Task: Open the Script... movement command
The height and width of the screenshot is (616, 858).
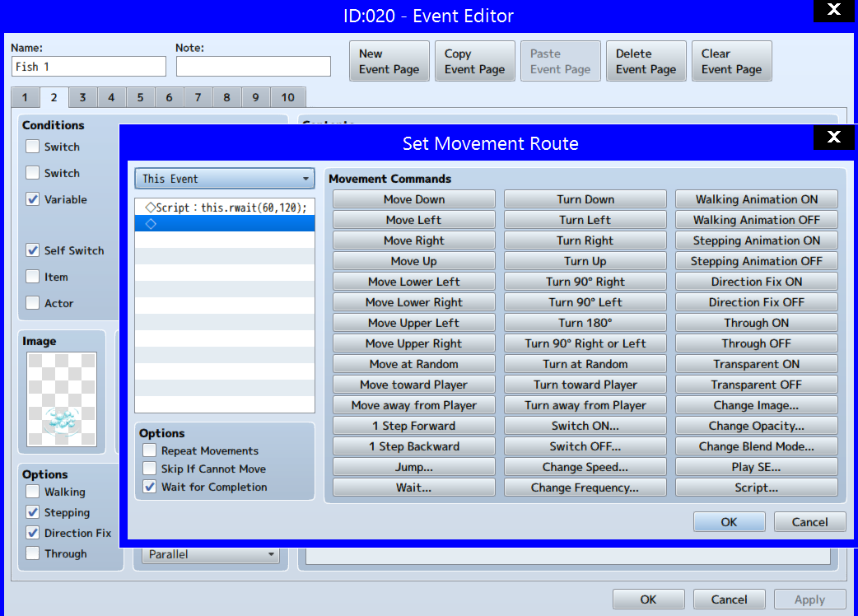Action: [x=756, y=488]
